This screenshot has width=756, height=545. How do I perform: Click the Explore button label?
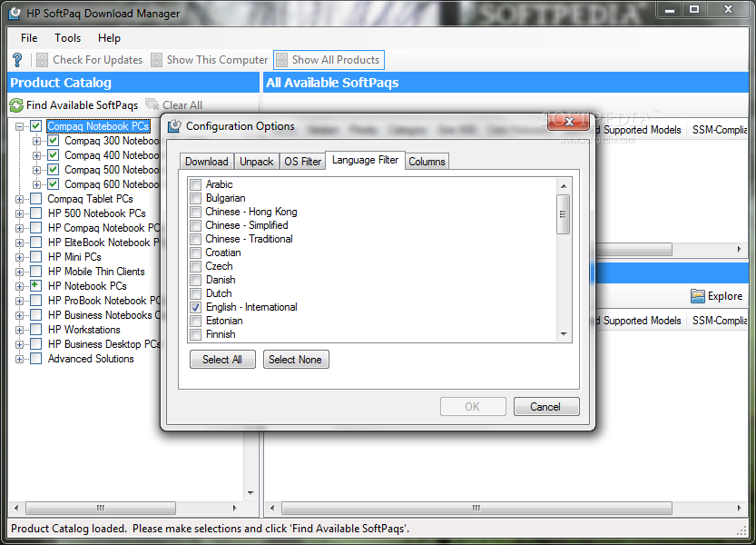pos(724,296)
